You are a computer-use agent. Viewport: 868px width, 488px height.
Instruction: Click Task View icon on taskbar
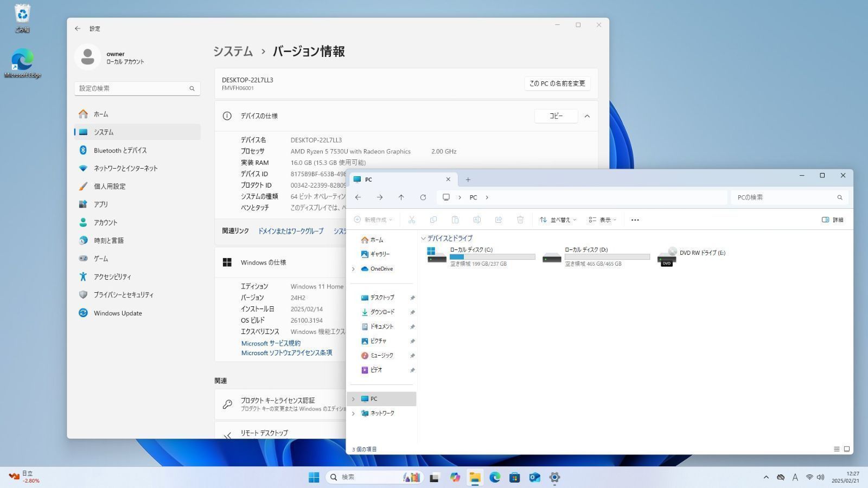pyautogui.click(x=434, y=477)
